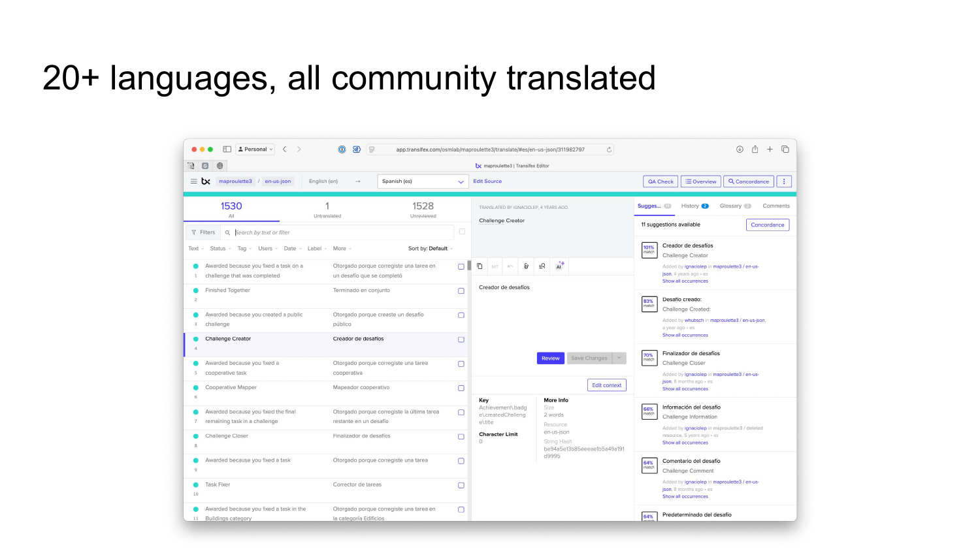
Task: Check the box for Task Fixer string
Action: (x=461, y=486)
